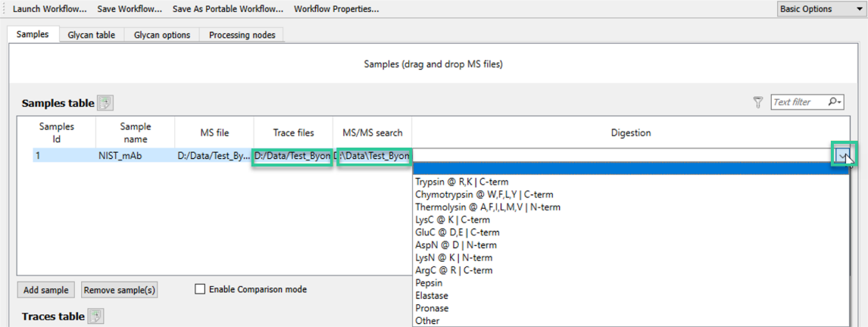This screenshot has width=868, height=327.
Task: Click Save As Portable Workflow...
Action: tap(228, 9)
